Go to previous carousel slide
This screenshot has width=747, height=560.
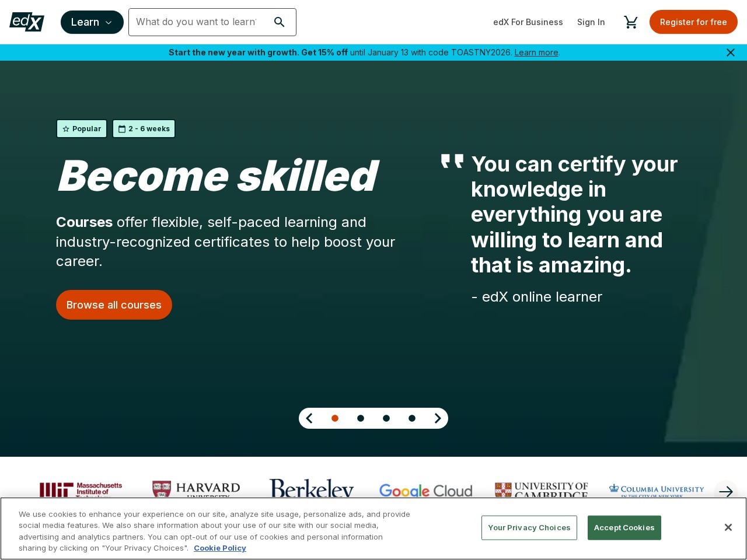[309, 418]
